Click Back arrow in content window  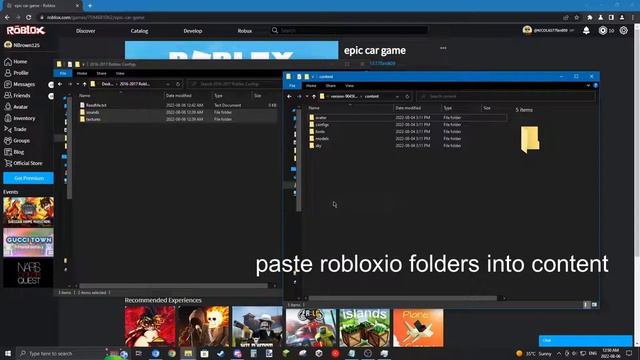click(x=289, y=97)
